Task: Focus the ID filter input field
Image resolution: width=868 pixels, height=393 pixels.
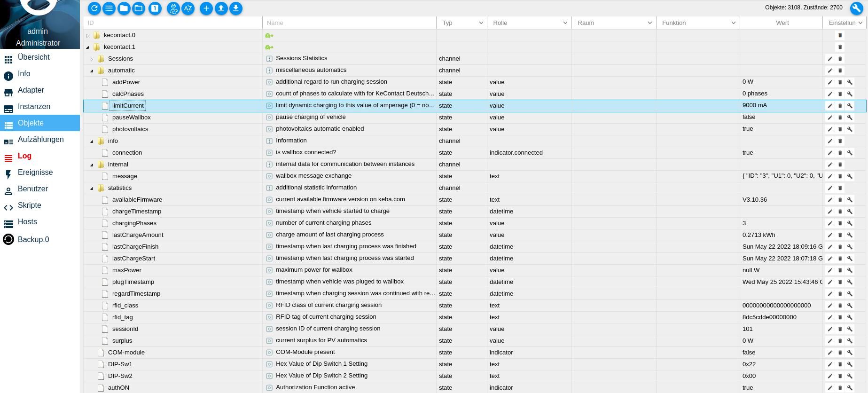Action: click(x=172, y=23)
